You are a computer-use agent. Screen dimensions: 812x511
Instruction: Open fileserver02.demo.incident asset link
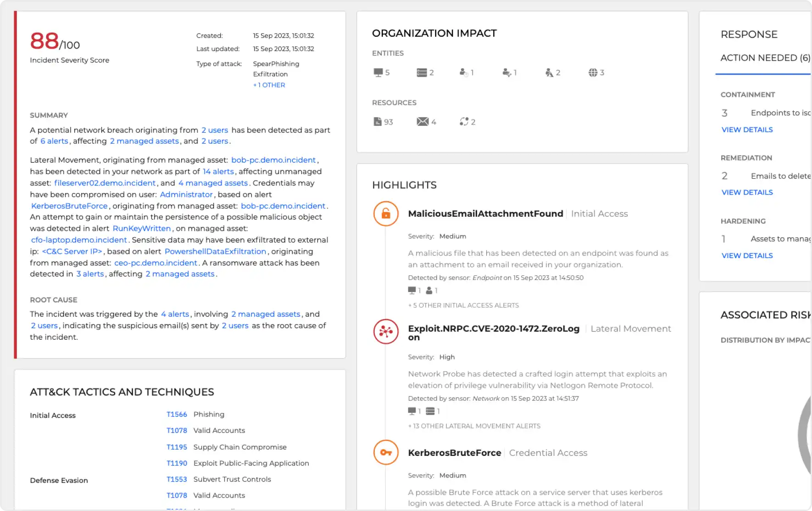(x=105, y=183)
